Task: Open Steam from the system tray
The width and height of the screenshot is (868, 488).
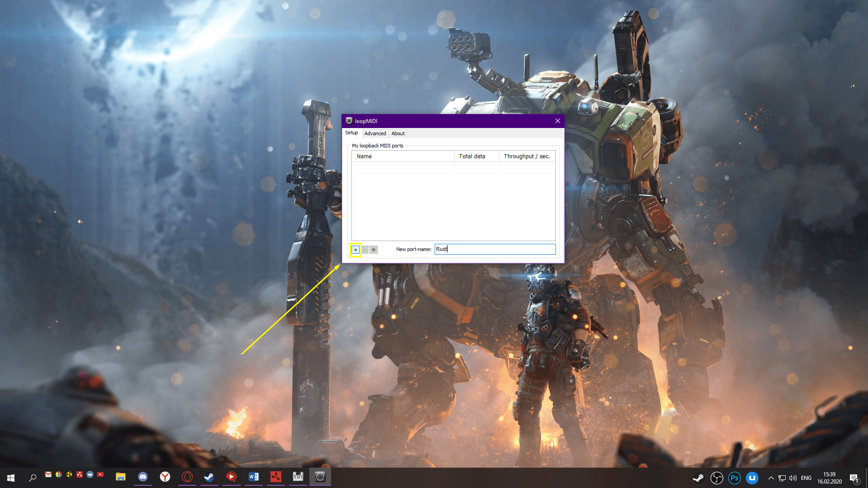Action: (698, 478)
